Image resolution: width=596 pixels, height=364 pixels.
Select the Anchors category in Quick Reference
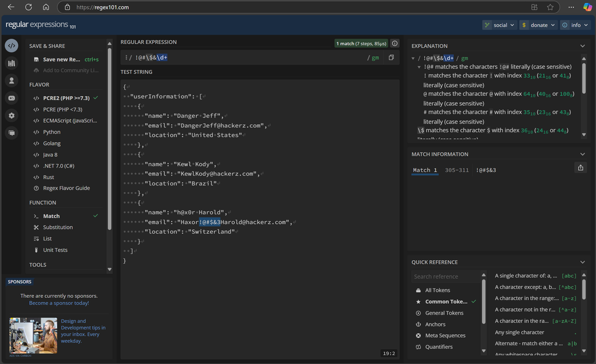(435, 325)
